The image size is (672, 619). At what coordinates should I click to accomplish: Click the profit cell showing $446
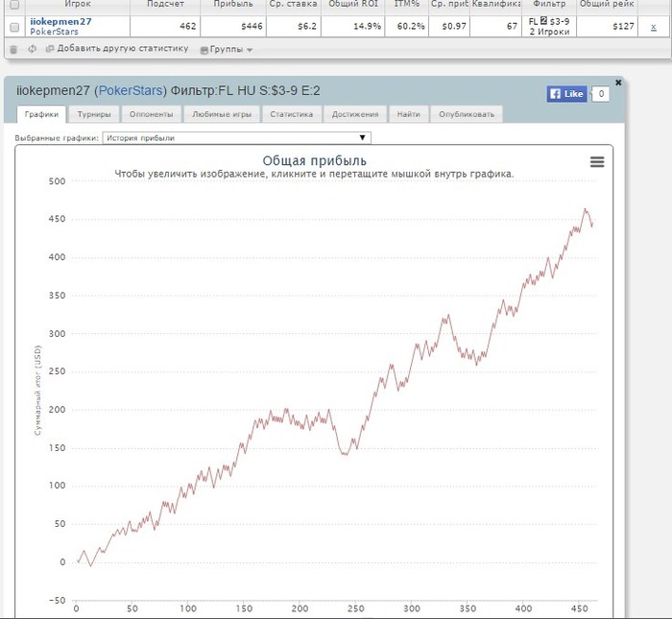[x=233, y=27]
